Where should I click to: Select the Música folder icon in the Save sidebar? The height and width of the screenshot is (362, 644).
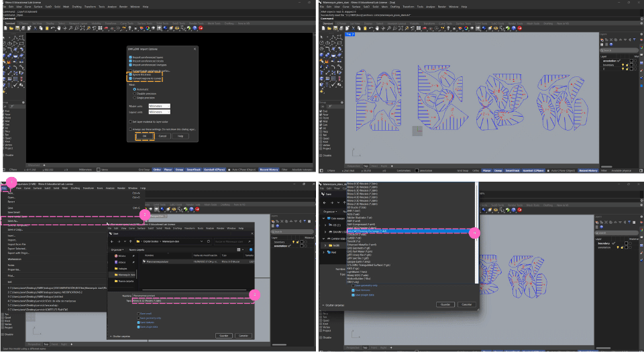[115, 255]
